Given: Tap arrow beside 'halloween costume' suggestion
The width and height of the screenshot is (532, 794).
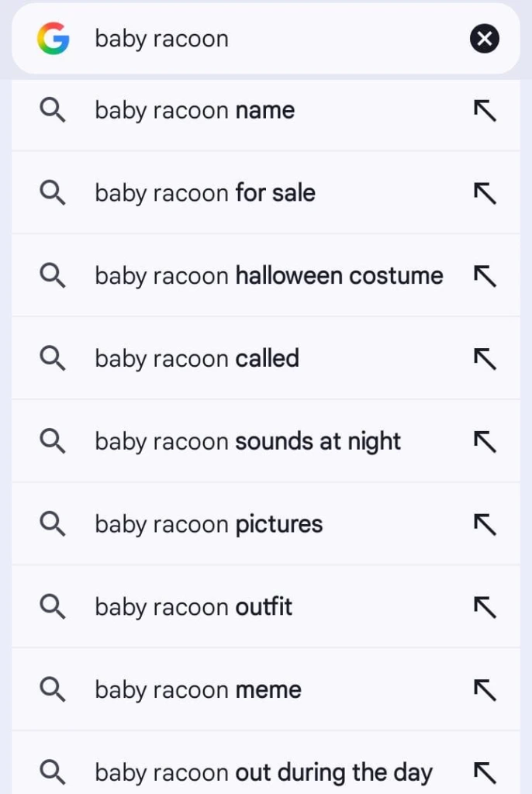Looking at the screenshot, I should point(485,276).
